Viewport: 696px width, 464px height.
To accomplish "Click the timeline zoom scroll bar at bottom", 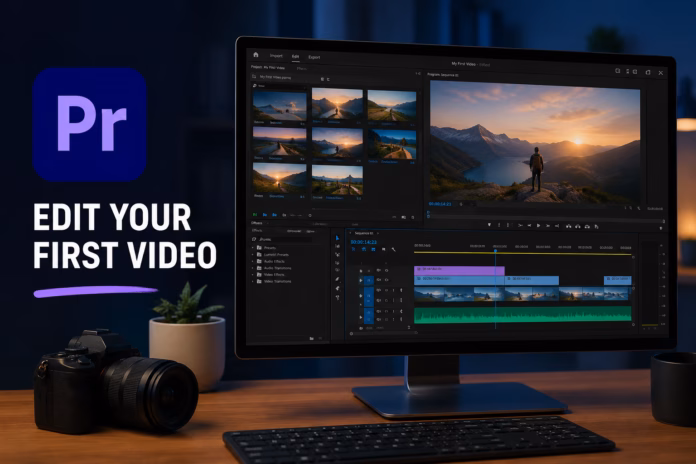I will pos(383,333).
